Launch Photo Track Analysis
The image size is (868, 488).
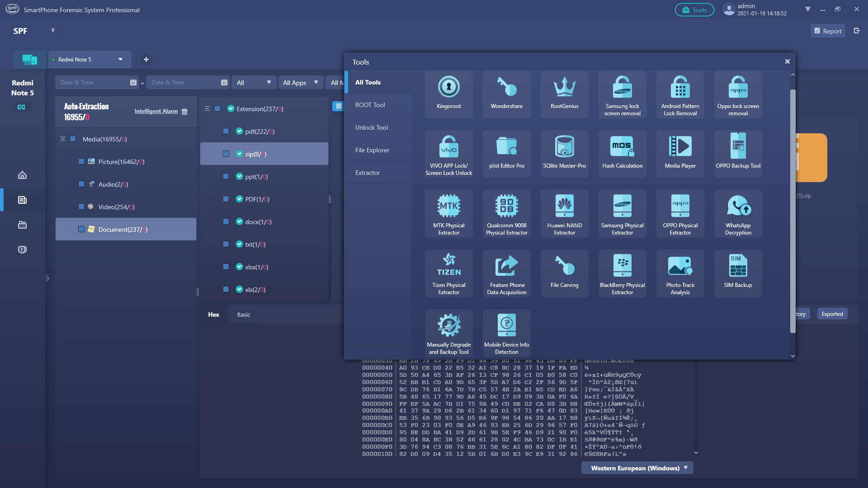coord(680,273)
